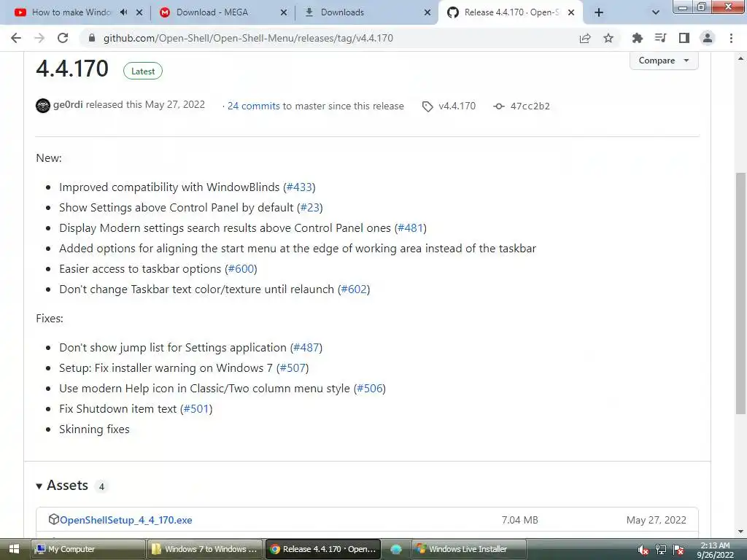The image size is (747, 560).
Task: Open issue #23 link
Action: [309, 208]
